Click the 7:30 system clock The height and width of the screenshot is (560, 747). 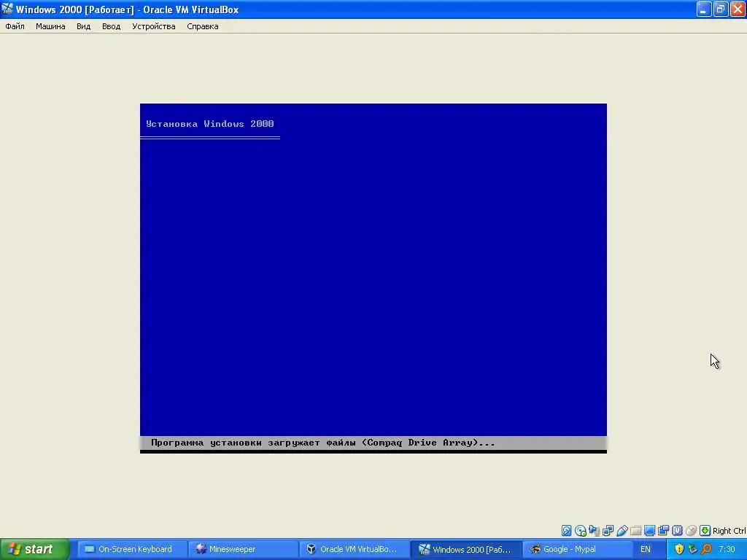tap(727, 549)
